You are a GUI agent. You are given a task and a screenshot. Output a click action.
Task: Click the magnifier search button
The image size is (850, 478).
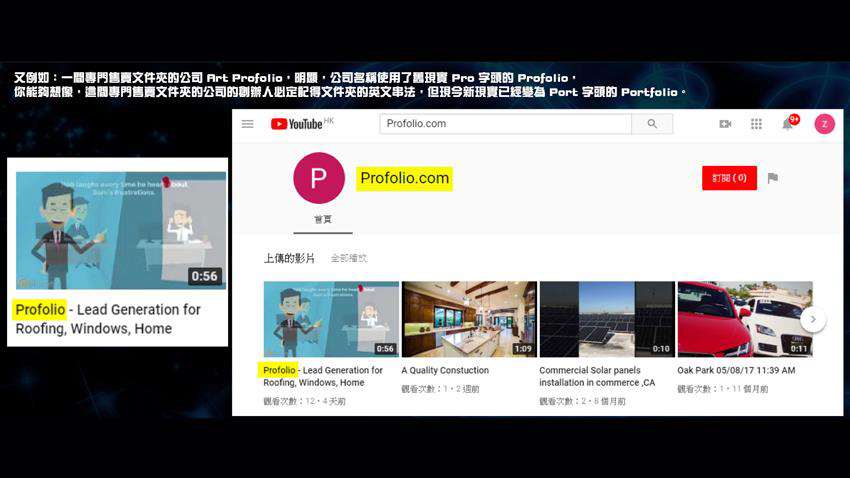(x=652, y=124)
